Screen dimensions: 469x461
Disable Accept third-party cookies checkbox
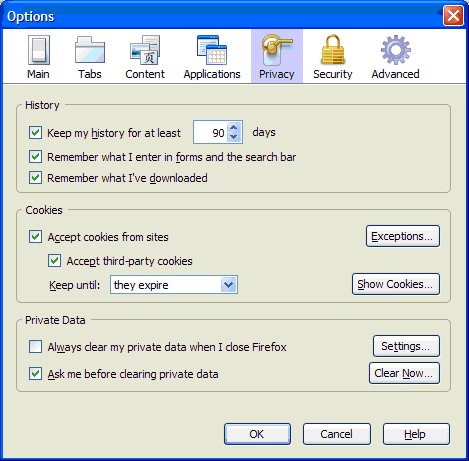click(54, 261)
